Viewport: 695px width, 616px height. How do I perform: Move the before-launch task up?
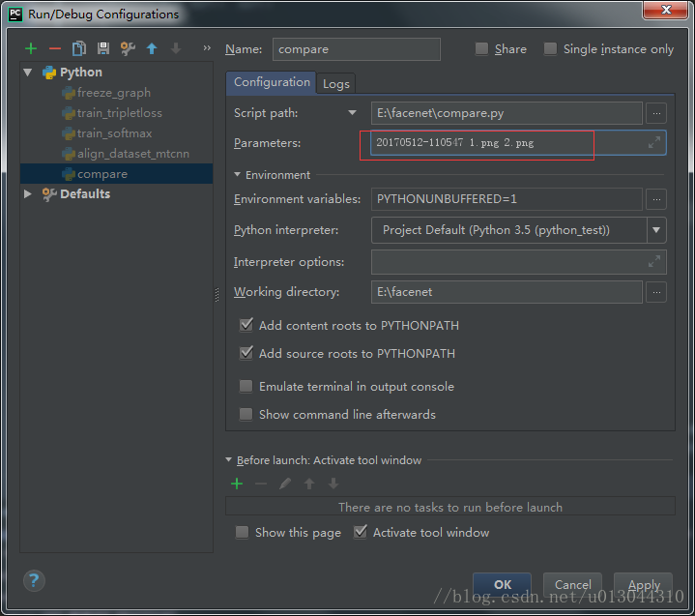click(309, 484)
